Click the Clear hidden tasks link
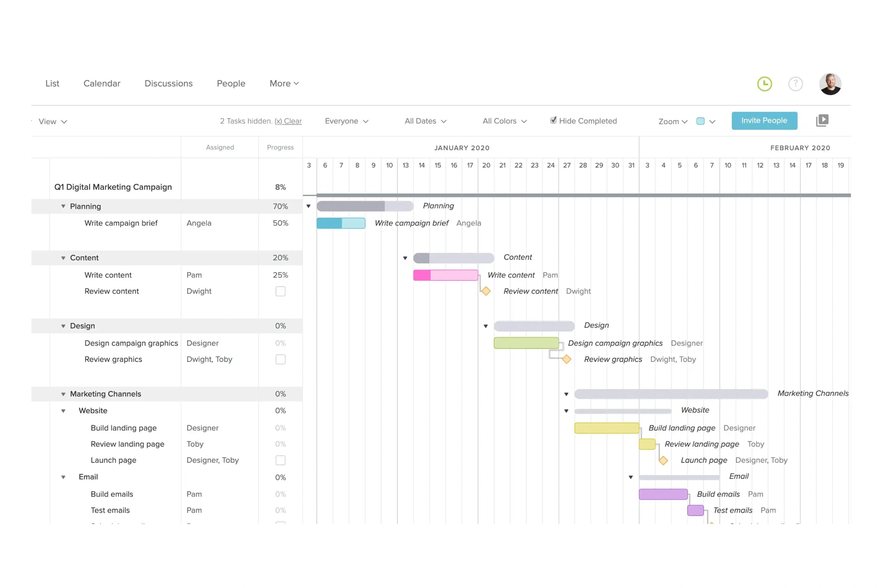 (x=288, y=121)
